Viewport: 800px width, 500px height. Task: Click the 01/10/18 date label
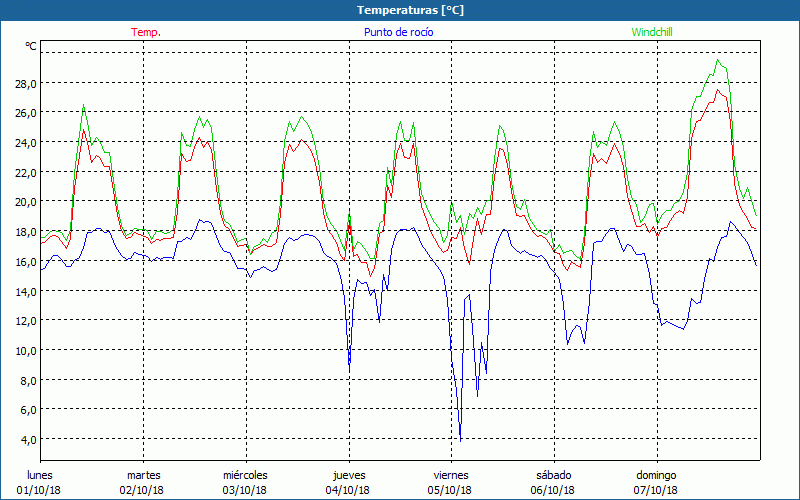click(x=39, y=490)
